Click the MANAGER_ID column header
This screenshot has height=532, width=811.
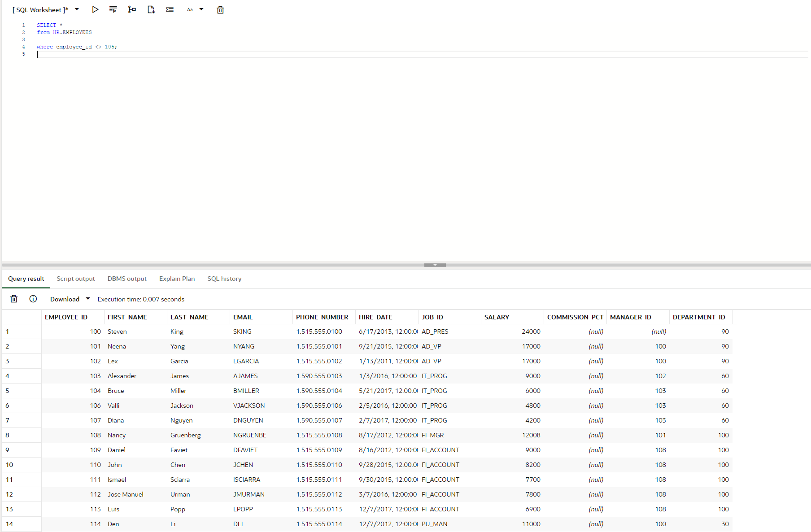[x=638, y=317]
